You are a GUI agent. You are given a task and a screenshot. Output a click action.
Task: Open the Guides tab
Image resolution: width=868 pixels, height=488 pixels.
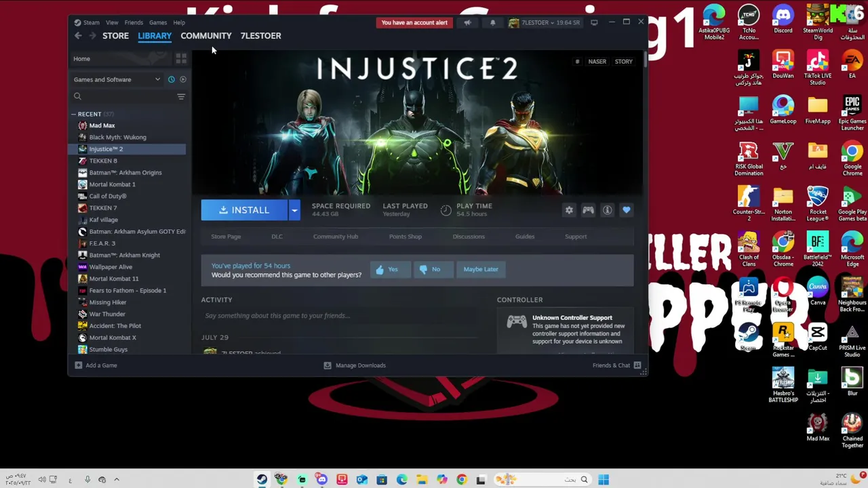click(x=525, y=237)
